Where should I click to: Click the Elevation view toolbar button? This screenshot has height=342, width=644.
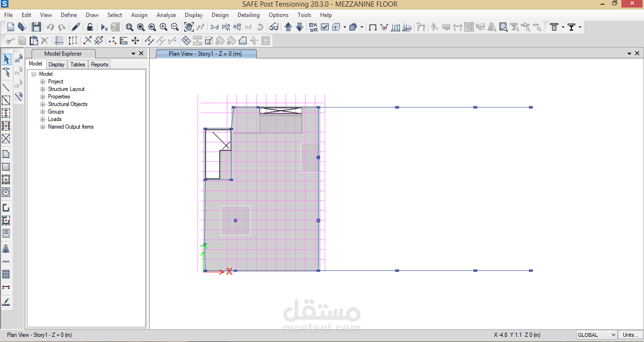point(238,27)
